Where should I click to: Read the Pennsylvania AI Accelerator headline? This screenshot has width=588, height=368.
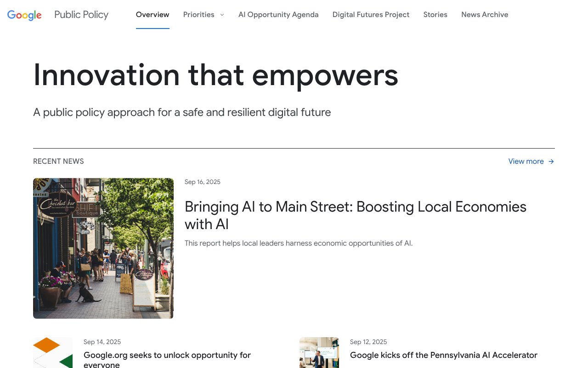coord(443,355)
